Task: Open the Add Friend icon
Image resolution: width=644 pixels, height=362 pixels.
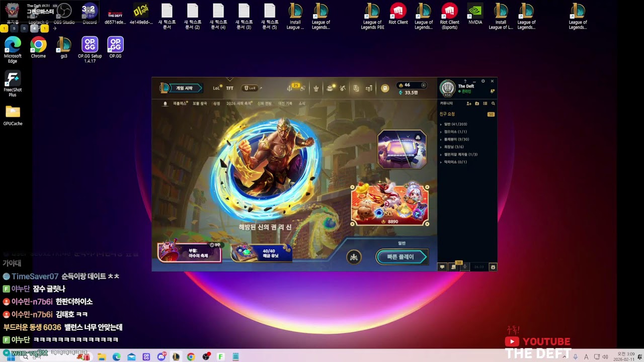Action: tap(469, 104)
